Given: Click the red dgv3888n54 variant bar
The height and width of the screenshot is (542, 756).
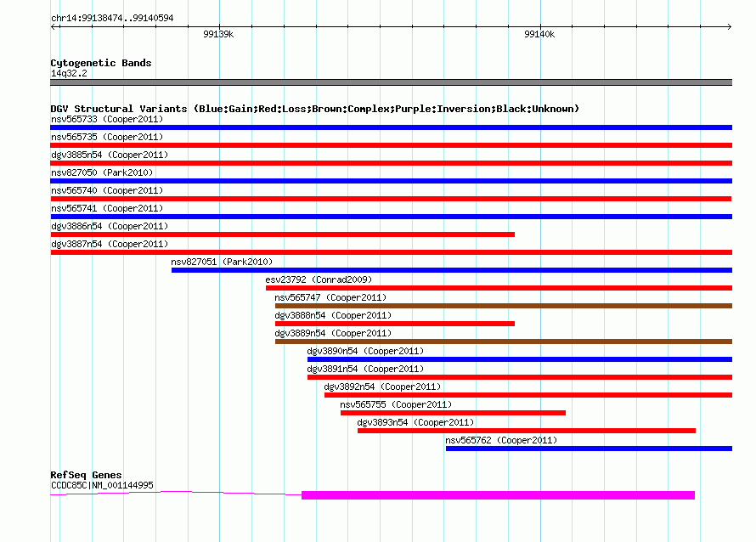Looking at the screenshot, I should pyautogui.click(x=395, y=324).
